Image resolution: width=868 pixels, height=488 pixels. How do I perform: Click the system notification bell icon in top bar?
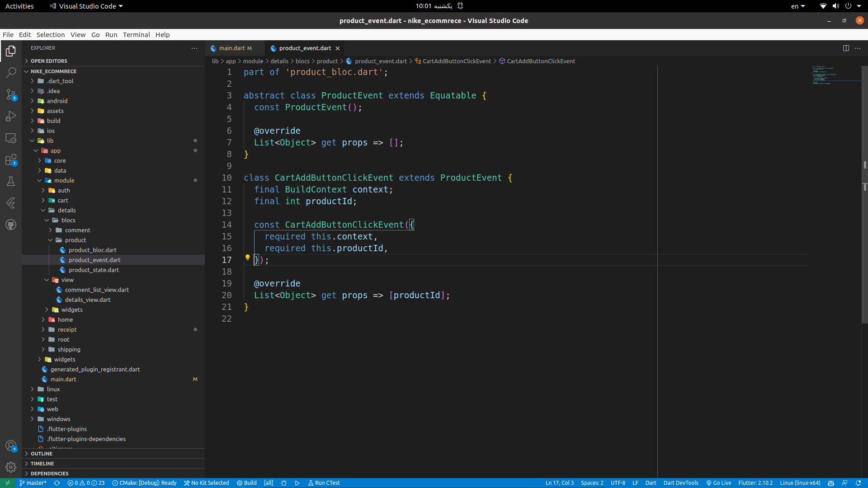(x=460, y=6)
